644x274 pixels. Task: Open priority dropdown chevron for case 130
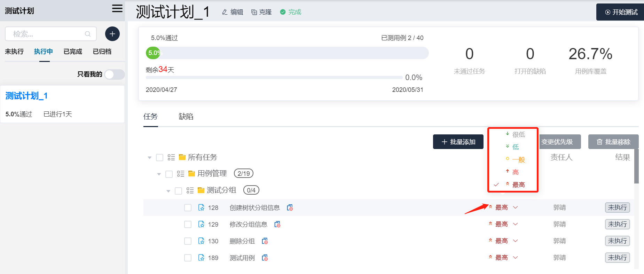(x=516, y=241)
